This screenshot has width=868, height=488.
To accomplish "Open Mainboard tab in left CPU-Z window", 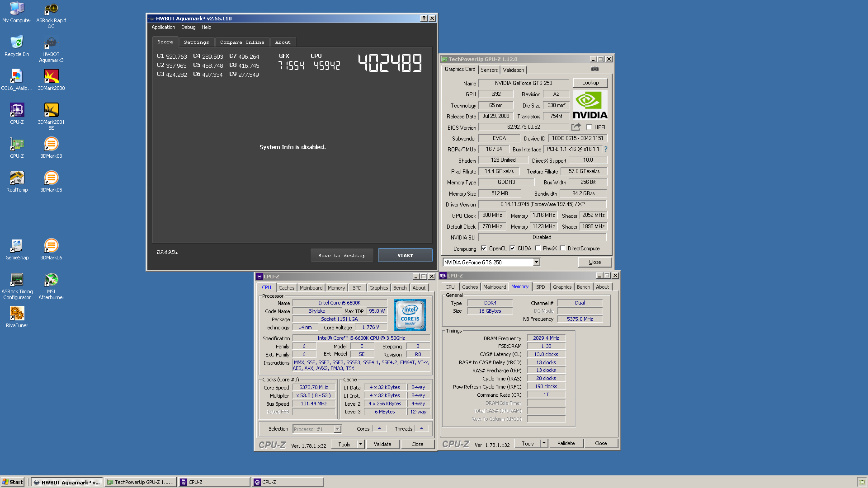I will pyautogui.click(x=311, y=288).
